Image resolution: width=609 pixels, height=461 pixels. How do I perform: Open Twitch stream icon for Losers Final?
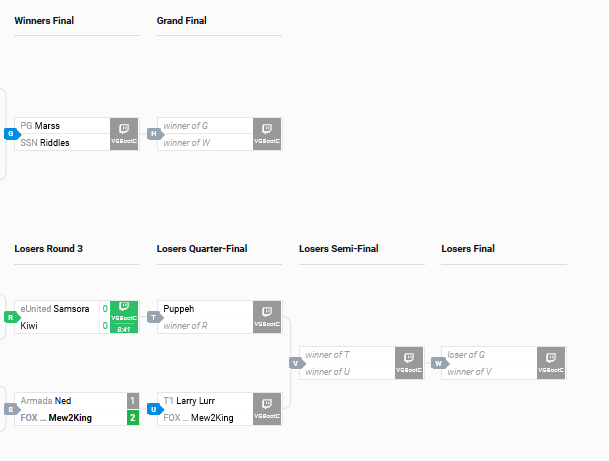tap(551, 363)
